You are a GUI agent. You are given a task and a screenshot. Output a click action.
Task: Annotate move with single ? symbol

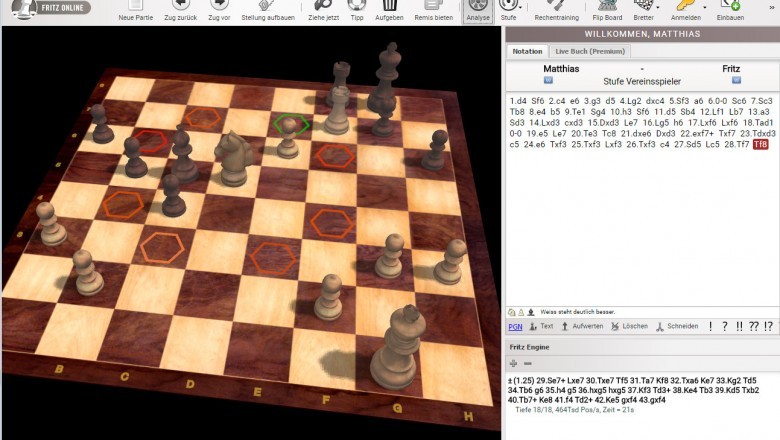pyautogui.click(x=725, y=326)
